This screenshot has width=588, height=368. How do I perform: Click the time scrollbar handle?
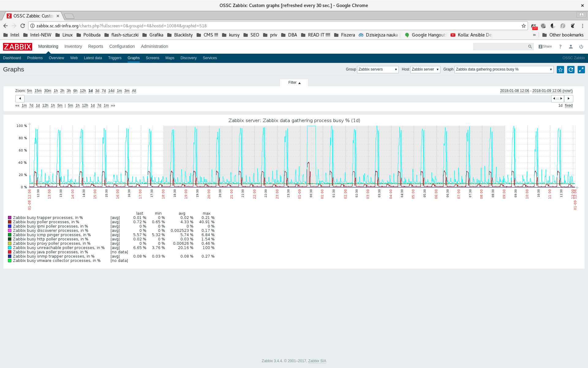coord(557,98)
